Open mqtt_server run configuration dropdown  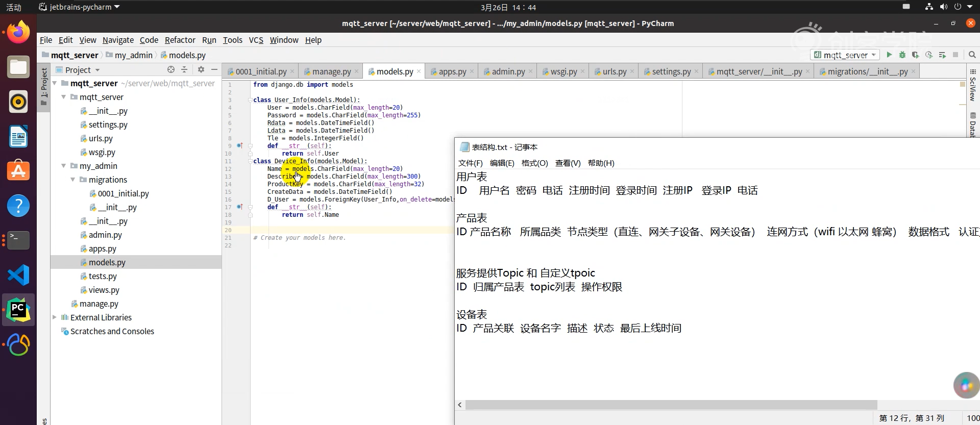(x=845, y=55)
